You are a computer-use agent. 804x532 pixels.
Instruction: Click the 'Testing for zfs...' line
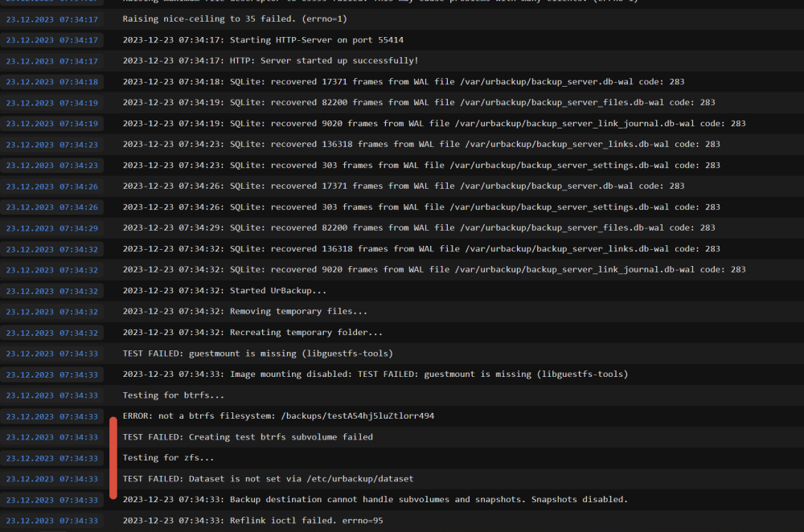point(168,458)
